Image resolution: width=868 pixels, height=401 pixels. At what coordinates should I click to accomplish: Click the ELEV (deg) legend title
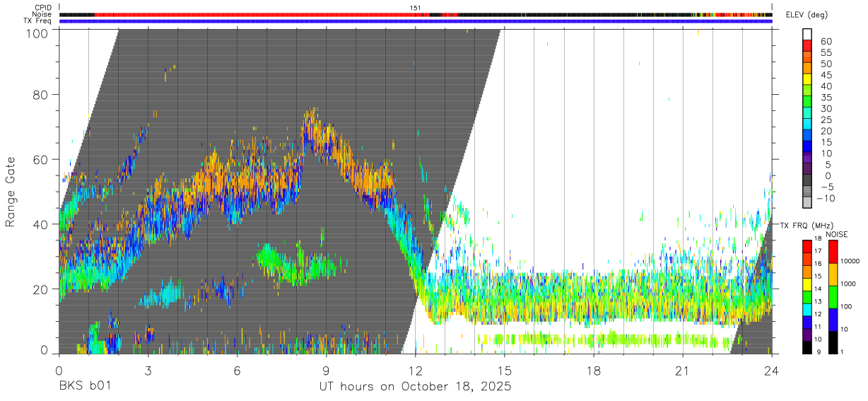tap(808, 15)
